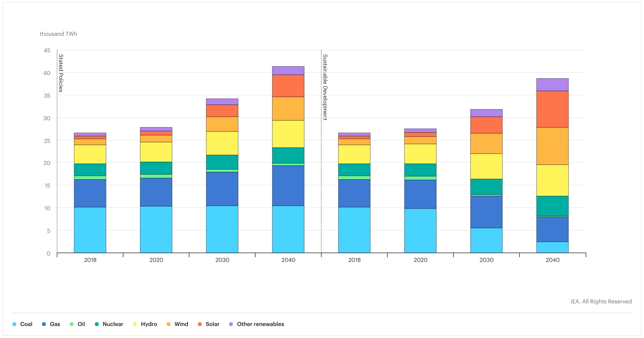The height and width of the screenshot is (338, 644).
Task: Click the Other renewables legend label
Action: click(260, 324)
